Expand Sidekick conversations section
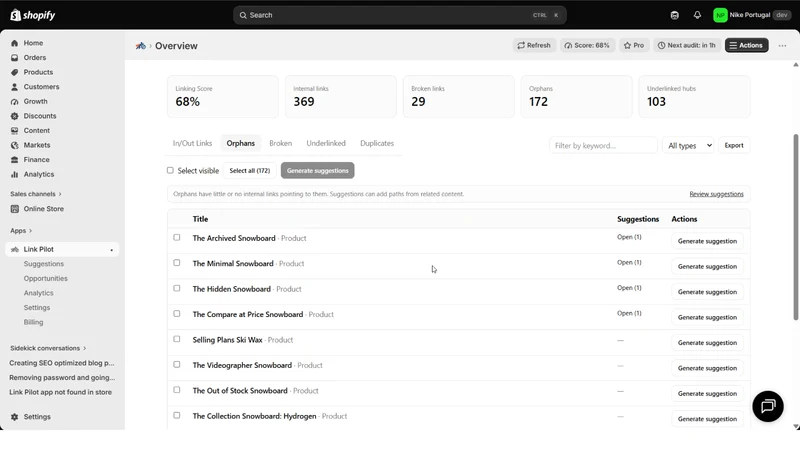 (48, 348)
